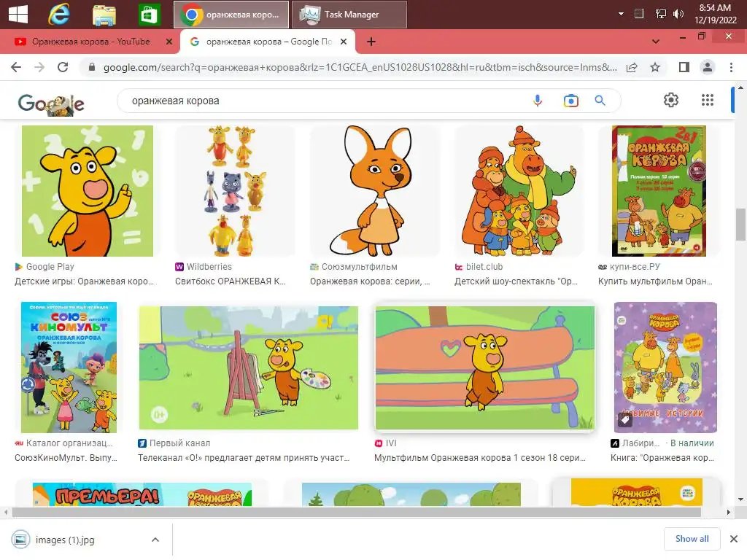Open File Explorer from taskbar
Viewport: 747px width, 560px height.
coord(104,15)
